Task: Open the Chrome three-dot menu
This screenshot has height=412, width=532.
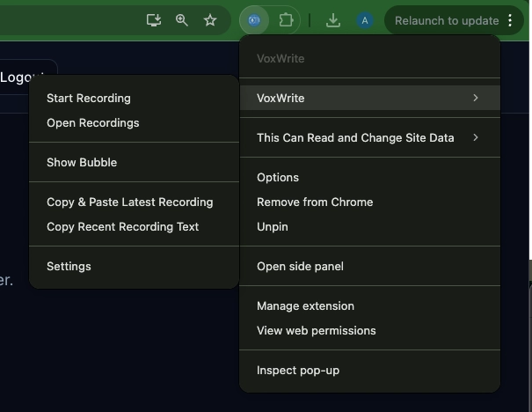Action: pyautogui.click(x=510, y=20)
